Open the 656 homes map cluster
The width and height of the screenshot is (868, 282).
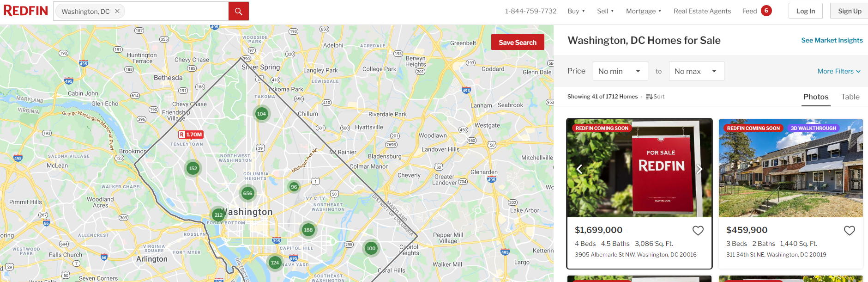(x=248, y=193)
